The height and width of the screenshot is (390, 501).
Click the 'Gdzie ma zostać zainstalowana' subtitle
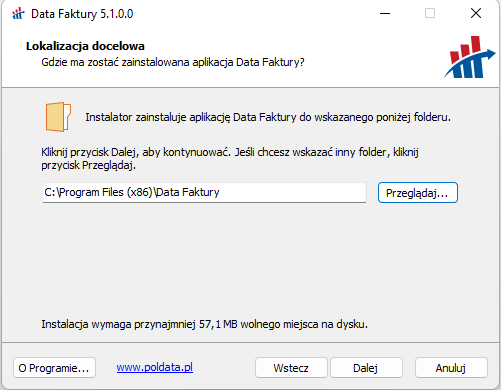[173, 62]
